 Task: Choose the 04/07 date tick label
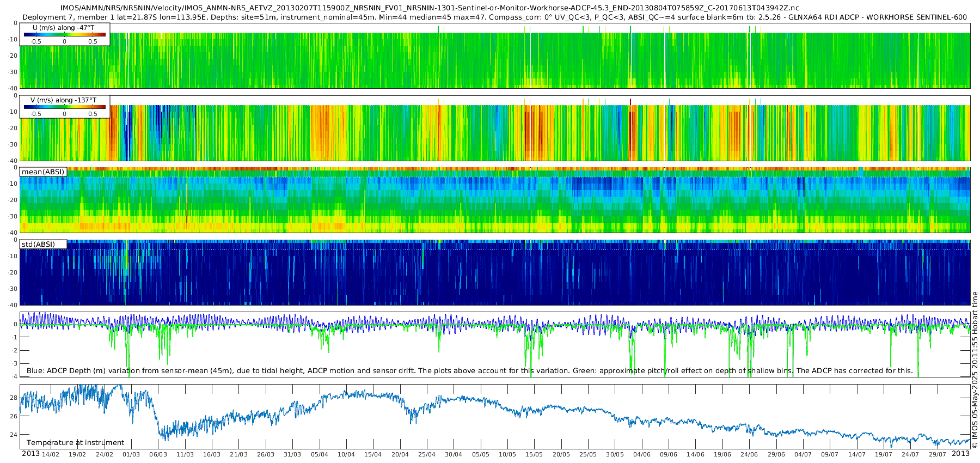tap(803, 454)
